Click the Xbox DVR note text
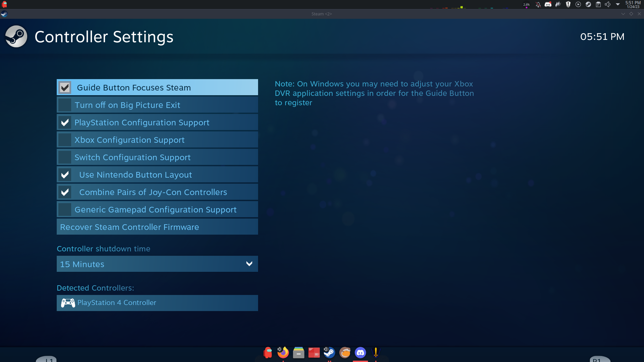Viewport: 644px width, 362px height. coord(375,93)
